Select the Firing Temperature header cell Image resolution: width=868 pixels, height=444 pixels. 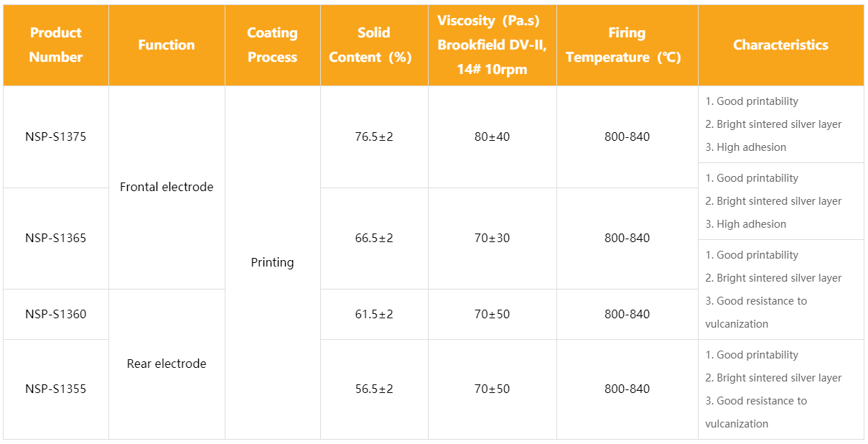[x=627, y=45]
